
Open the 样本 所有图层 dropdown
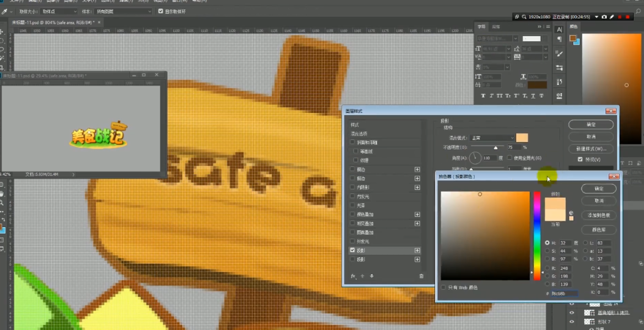coord(124,12)
